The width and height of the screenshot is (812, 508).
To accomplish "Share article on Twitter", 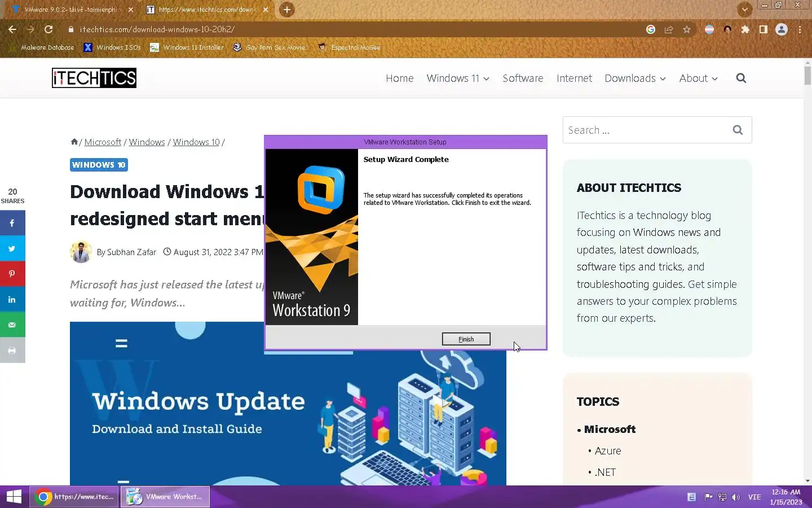I will (12, 248).
